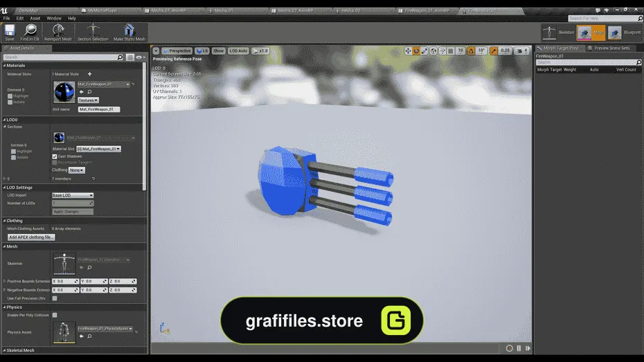Open LOD Import Base LOD dropdown

[73, 195]
